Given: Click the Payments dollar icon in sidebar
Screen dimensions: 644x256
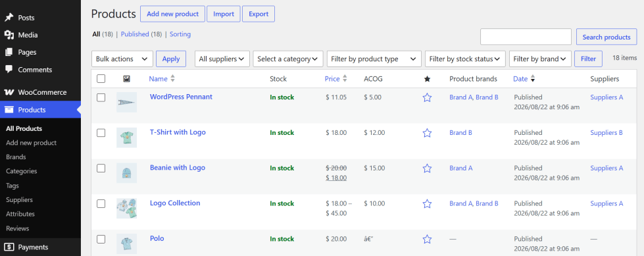Looking at the screenshot, I should point(9,247).
